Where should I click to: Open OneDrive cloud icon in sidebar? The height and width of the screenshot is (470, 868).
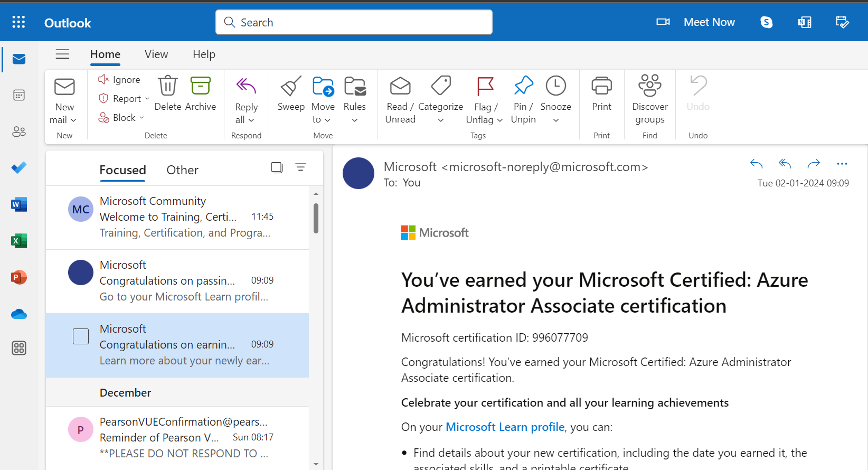[19, 314]
